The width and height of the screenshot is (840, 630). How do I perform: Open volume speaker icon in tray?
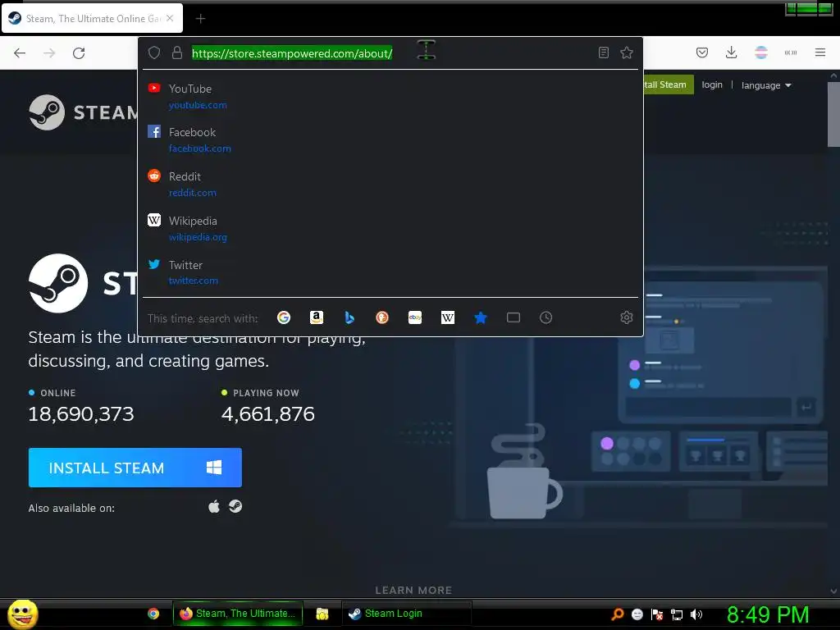pos(696,614)
